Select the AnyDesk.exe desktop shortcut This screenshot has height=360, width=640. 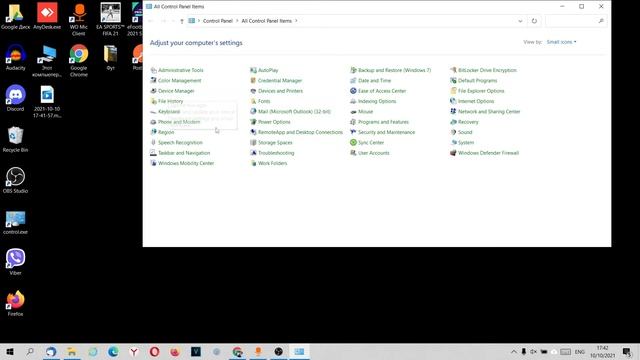(x=47, y=16)
